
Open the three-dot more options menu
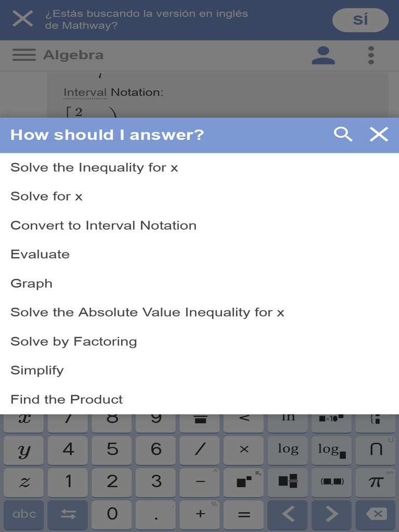pos(371,55)
